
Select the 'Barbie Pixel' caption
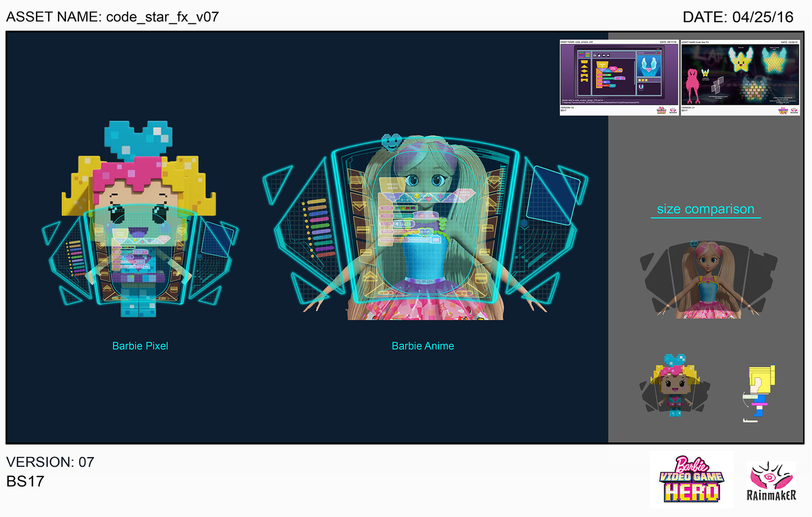click(x=140, y=346)
